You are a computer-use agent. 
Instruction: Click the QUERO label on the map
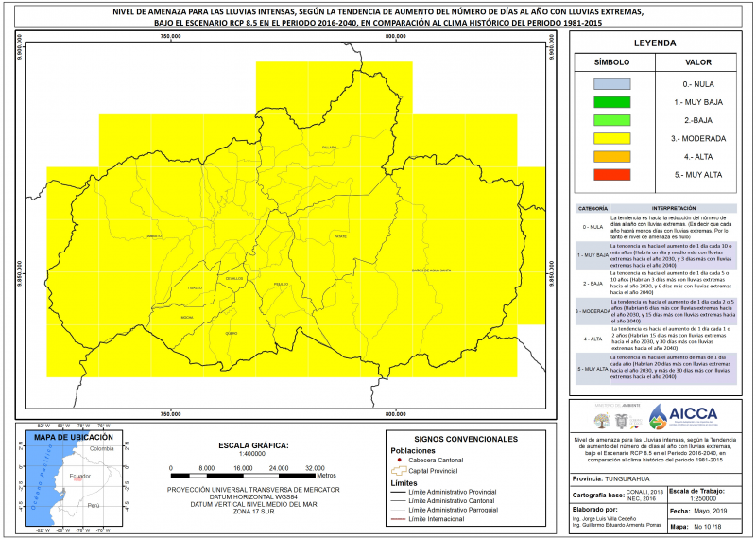pos(231,333)
